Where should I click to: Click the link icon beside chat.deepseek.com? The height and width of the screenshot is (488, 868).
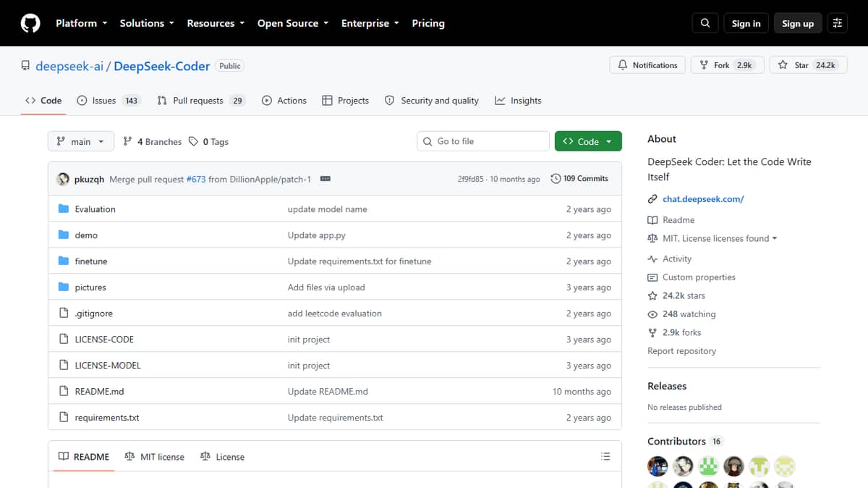point(652,199)
